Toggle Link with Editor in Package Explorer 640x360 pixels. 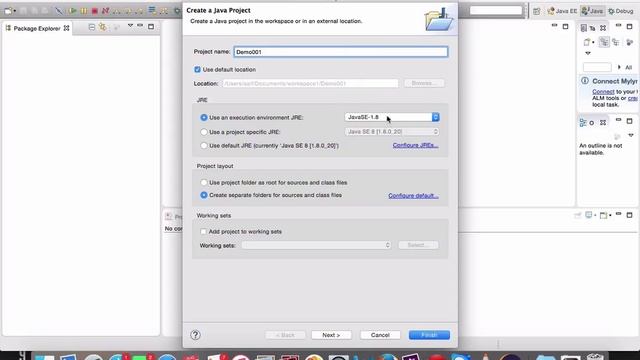[102, 27]
